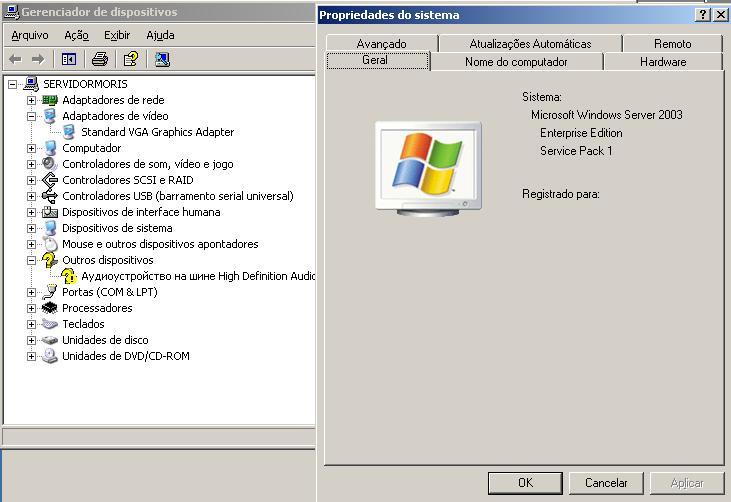Select the Geral tab

click(x=377, y=61)
